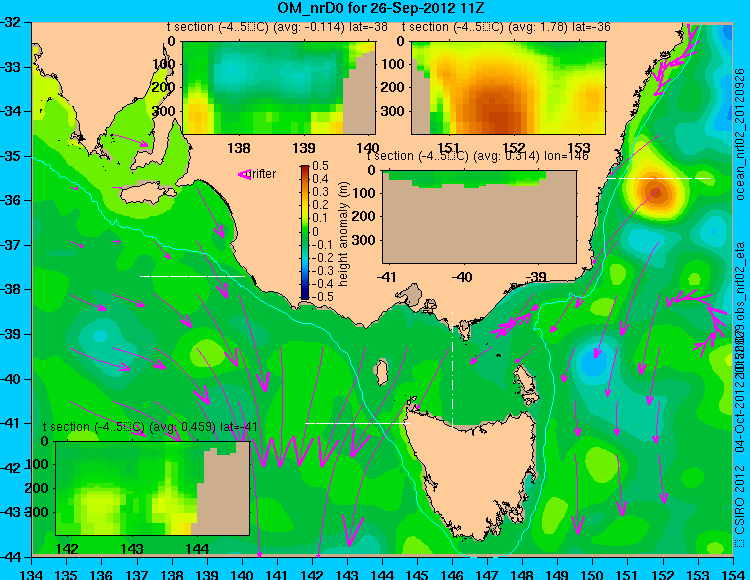Click the cold blue eddy near 150E east of Flinders Island
The width and height of the screenshot is (750, 580).
coord(593,362)
